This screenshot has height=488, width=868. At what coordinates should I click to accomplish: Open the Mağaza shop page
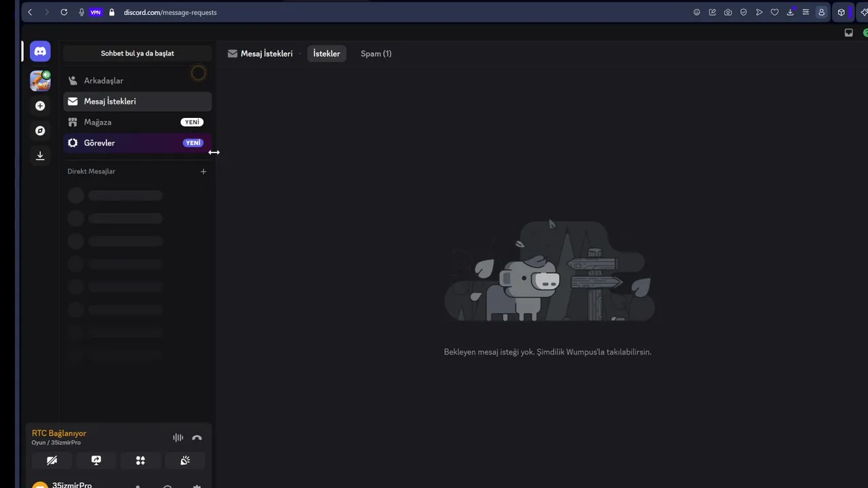(x=138, y=122)
